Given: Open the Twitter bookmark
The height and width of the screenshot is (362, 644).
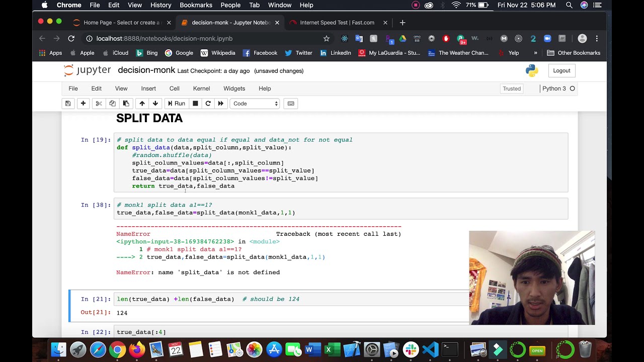Looking at the screenshot, I should coord(298,53).
